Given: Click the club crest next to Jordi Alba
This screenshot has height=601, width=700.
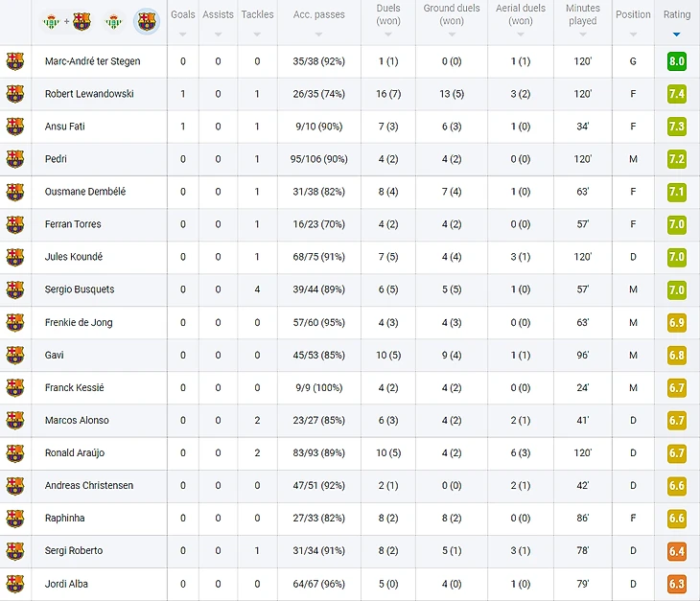Looking at the screenshot, I should (14, 583).
